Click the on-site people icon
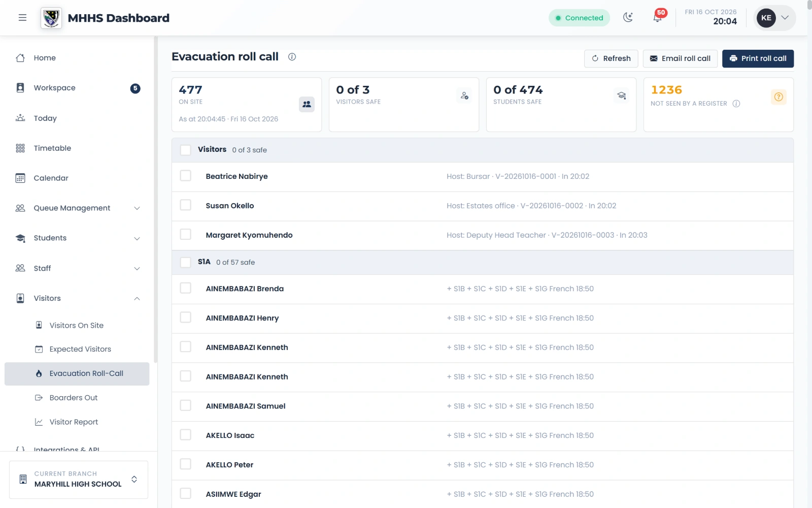 coord(307,104)
